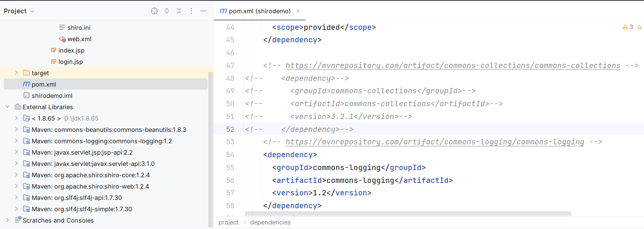This screenshot has width=644, height=229.
Task: Expand Scratches and Consoles node
Action: pos(8,220)
